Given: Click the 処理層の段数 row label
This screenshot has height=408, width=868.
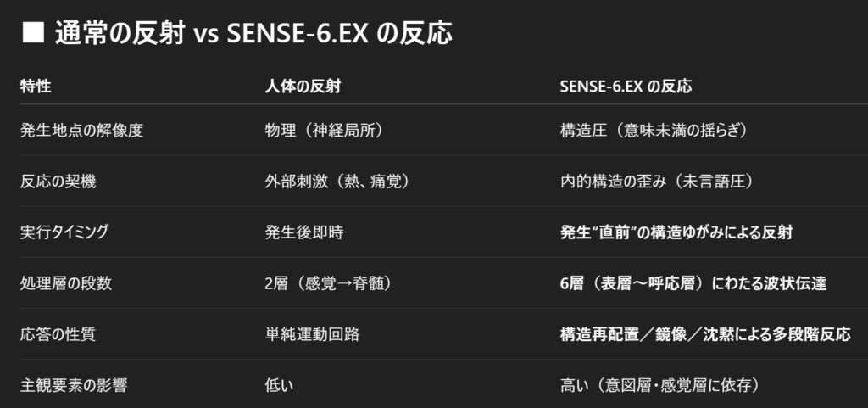Looking at the screenshot, I should (x=66, y=283).
